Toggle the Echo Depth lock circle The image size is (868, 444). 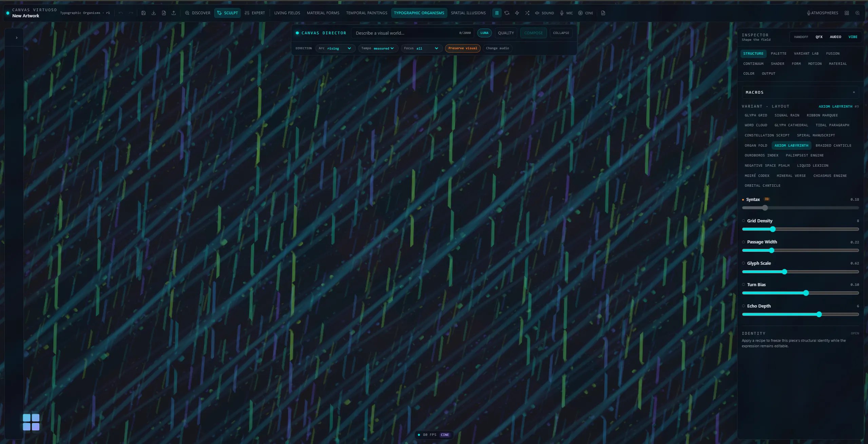(744, 306)
